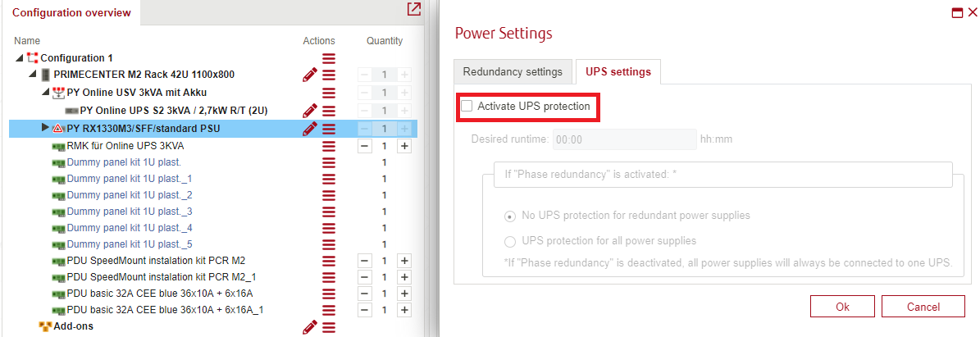Edit the Add-ons entry
Image resolution: width=980 pixels, height=337 pixels.
[309, 326]
